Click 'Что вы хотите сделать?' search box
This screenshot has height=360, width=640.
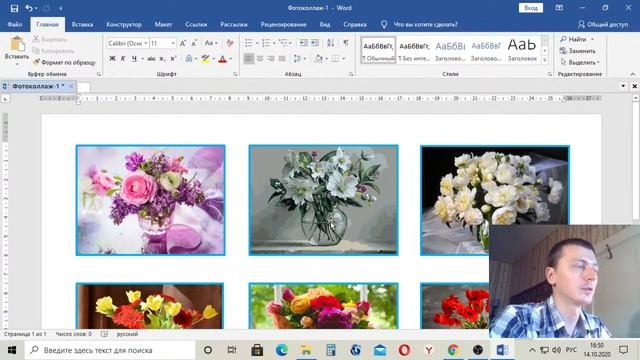click(425, 24)
